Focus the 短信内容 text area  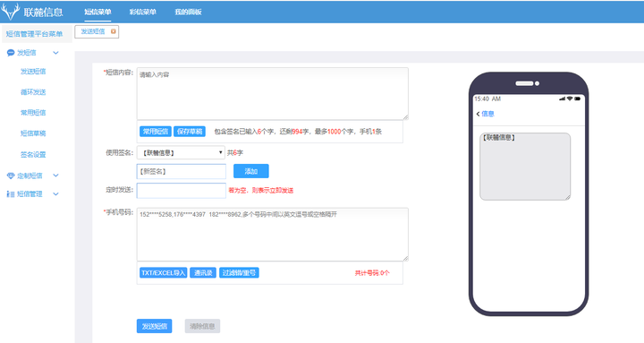click(272, 94)
